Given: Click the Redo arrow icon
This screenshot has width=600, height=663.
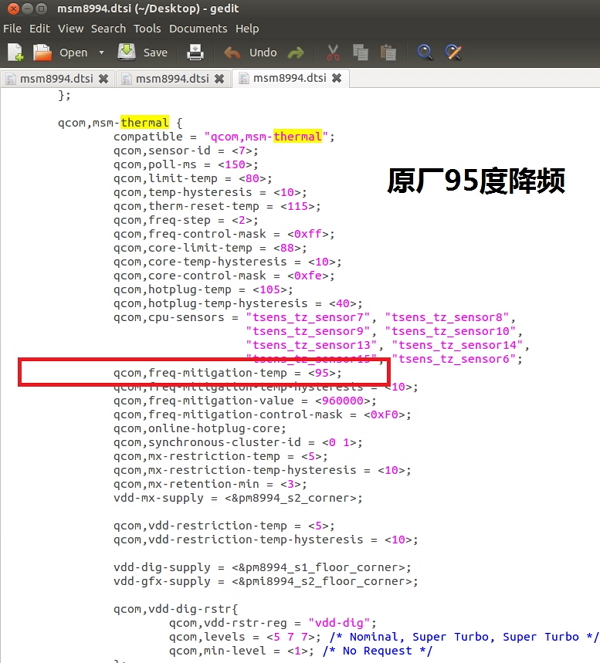Looking at the screenshot, I should point(296,52).
